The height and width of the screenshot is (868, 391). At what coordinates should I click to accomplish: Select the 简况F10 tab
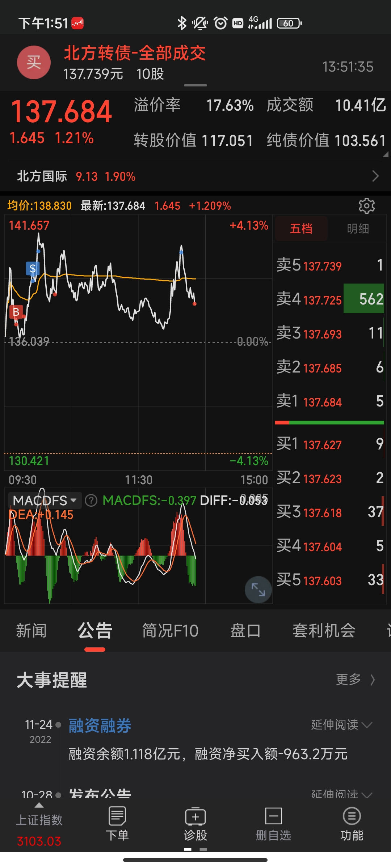point(170,631)
